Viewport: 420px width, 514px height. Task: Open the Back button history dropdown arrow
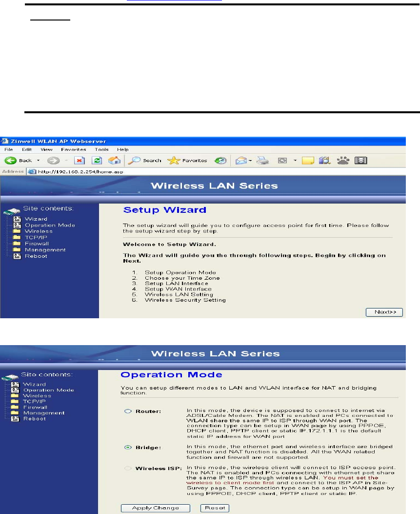tap(39, 160)
